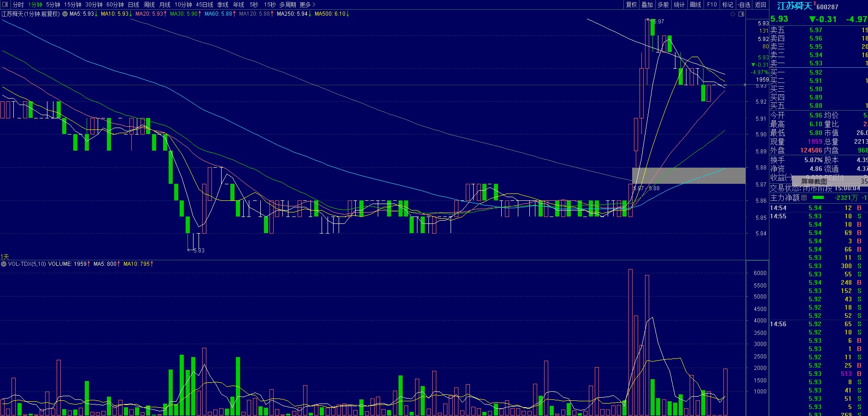Open F10 company information
Screen dimensions: 868x416
point(712,5)
